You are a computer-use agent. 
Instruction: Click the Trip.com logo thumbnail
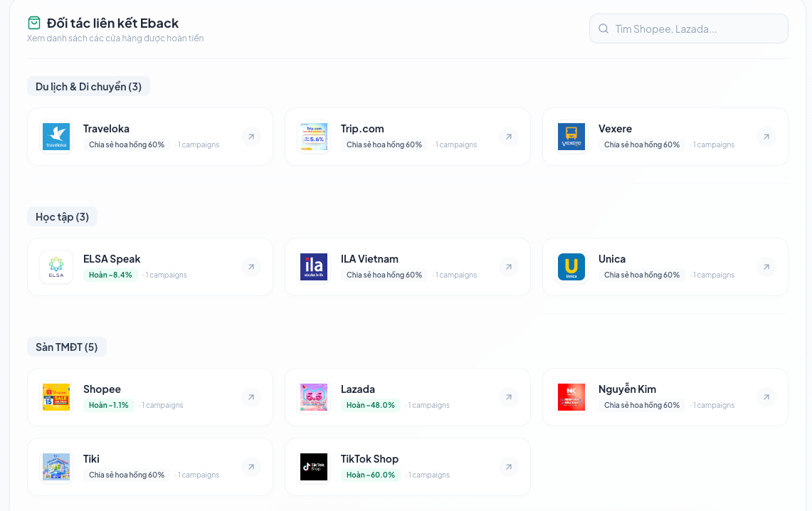[314, 137]
